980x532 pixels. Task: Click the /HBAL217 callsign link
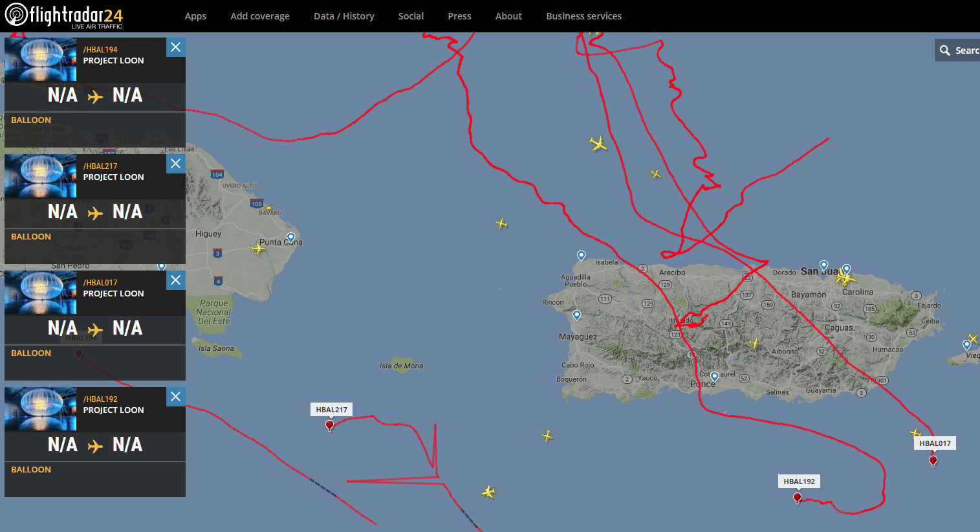(100, 166)
